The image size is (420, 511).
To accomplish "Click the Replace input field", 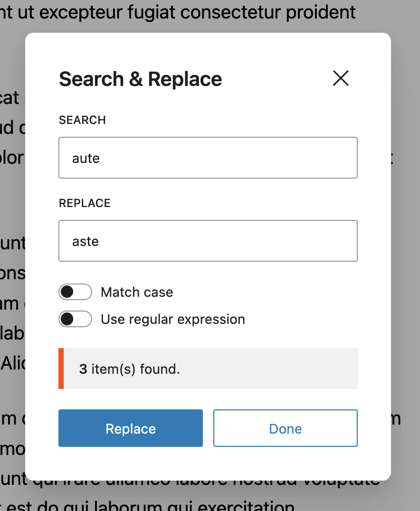I will click(x=208, y=241).
